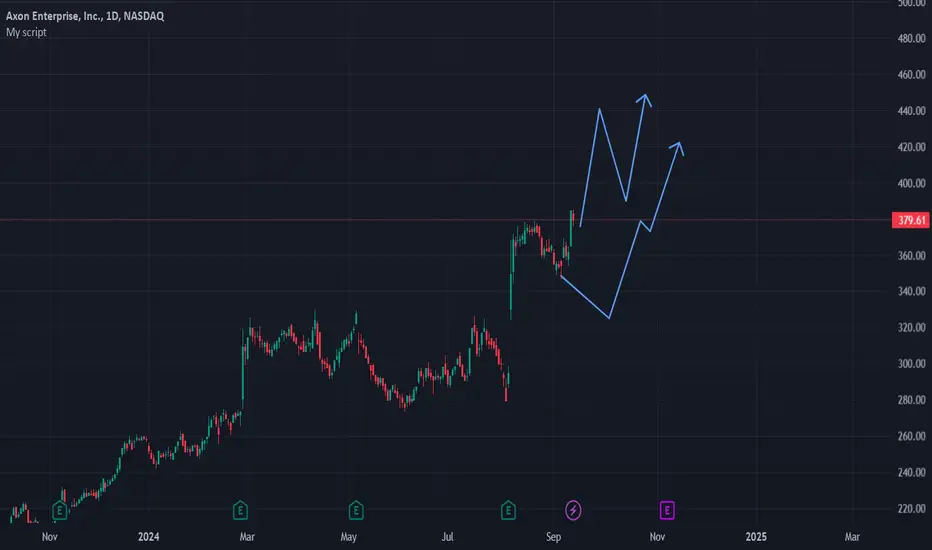Click the purple lightning event marker
932x550 pixels.
(x=573, y=510)
